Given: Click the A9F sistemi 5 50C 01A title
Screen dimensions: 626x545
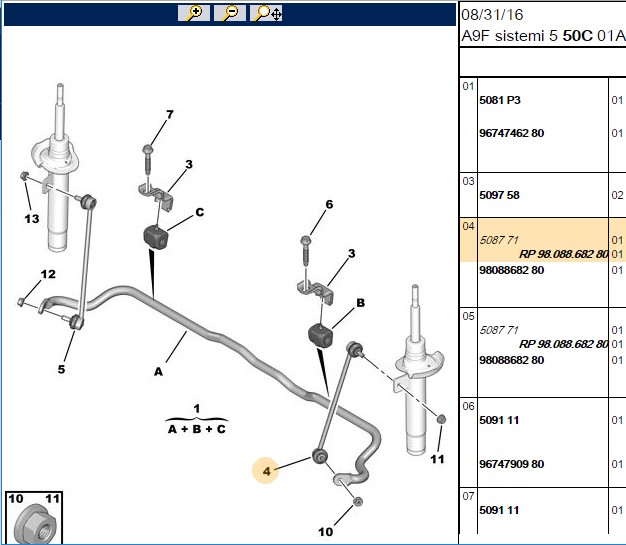Looking at the screenshot, I should click(x=543, y=36).
